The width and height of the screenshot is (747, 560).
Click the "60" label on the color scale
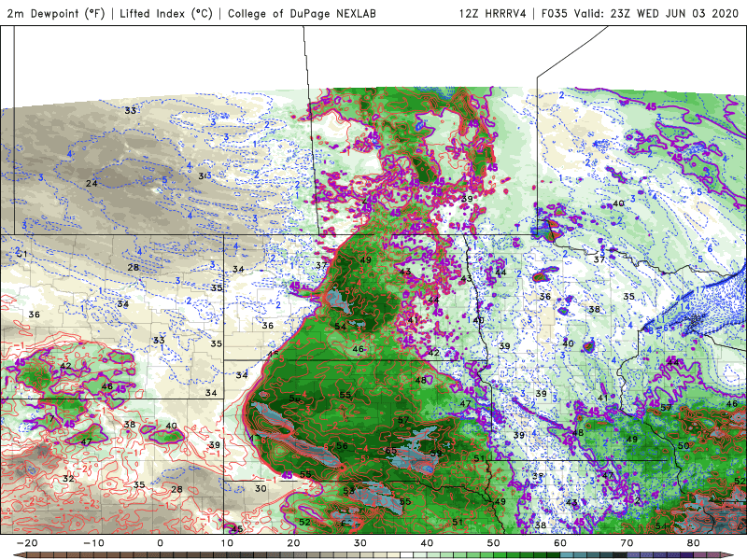560,543
